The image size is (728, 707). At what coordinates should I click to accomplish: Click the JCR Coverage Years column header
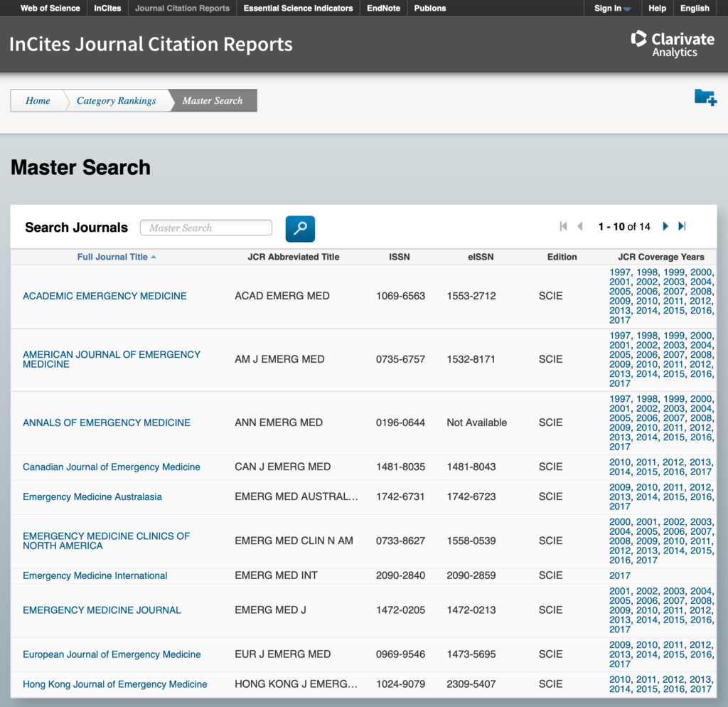(660, 257)
